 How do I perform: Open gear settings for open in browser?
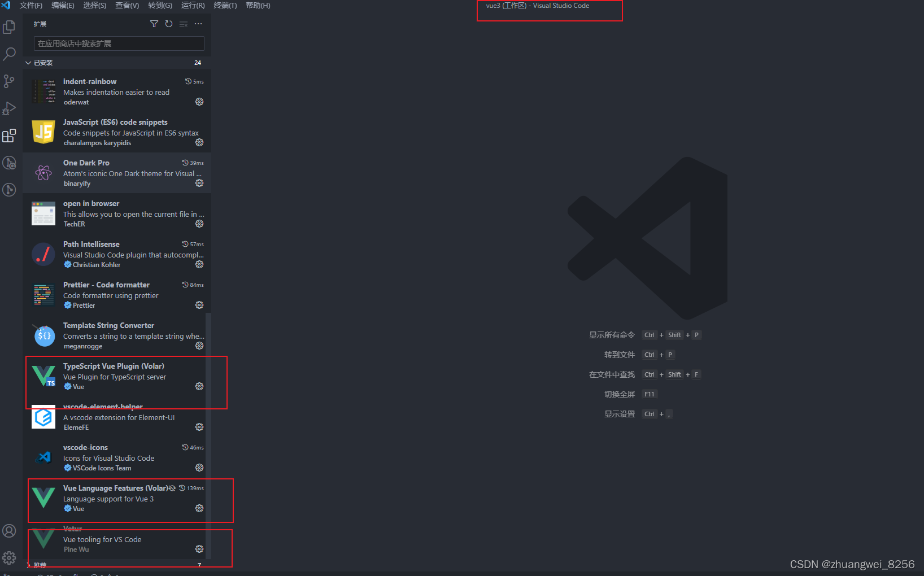point(199,224)
